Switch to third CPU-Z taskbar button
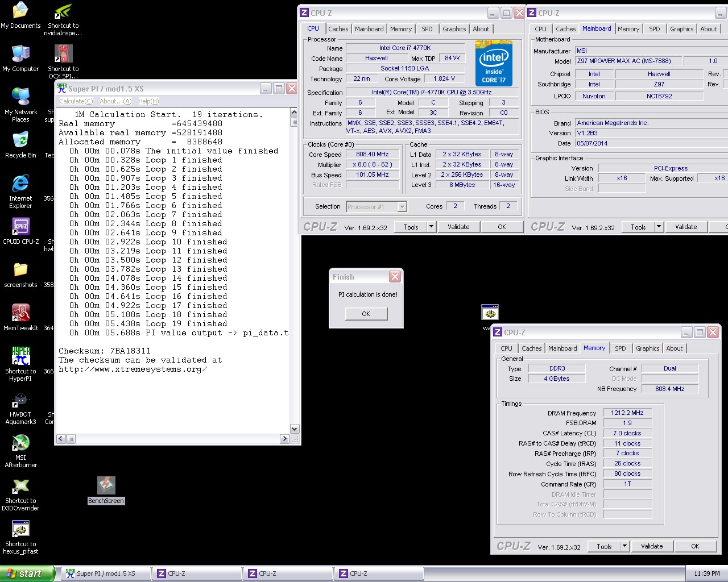 click(x=378, y=573)
